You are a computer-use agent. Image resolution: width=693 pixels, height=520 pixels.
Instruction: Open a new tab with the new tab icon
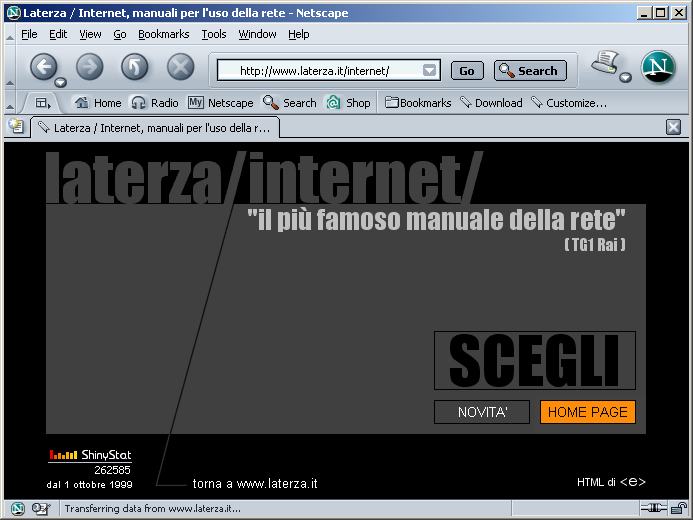point(16,126)
